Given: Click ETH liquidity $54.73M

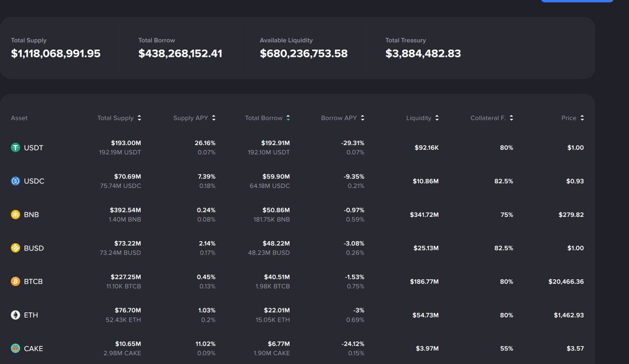Looking at the screenshot, I should click(x=426, y=315).
